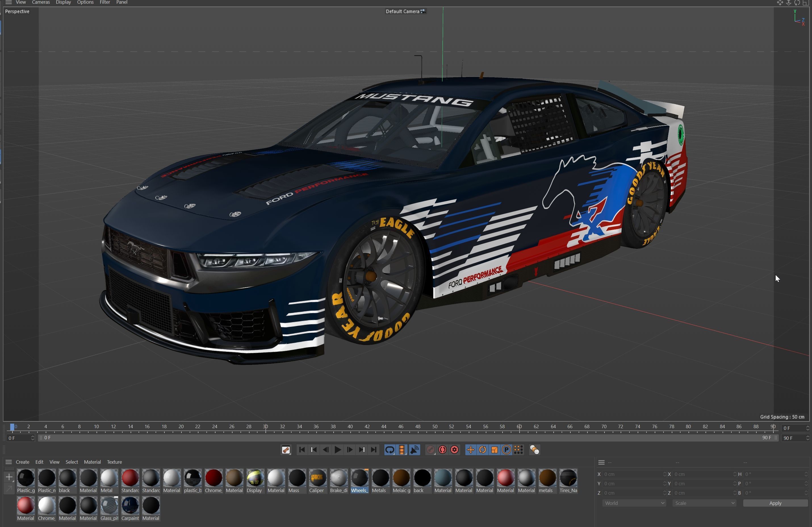Click the viewport zoom camera icon
Viewport: 812px width, 527px height.
[788, 3]
